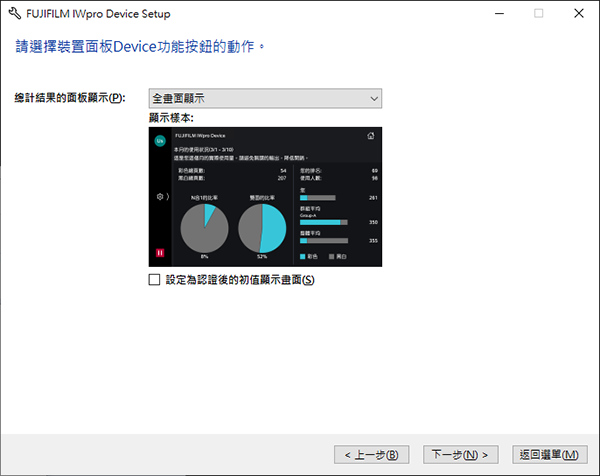Close the Device Setup window
This screenshot has width=600, height=476.
point(579,13)
